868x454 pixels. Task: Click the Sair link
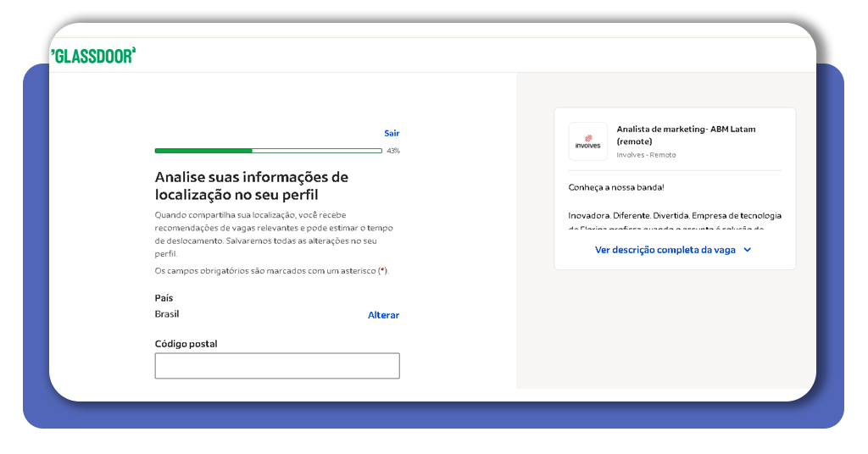pos(392,133)
